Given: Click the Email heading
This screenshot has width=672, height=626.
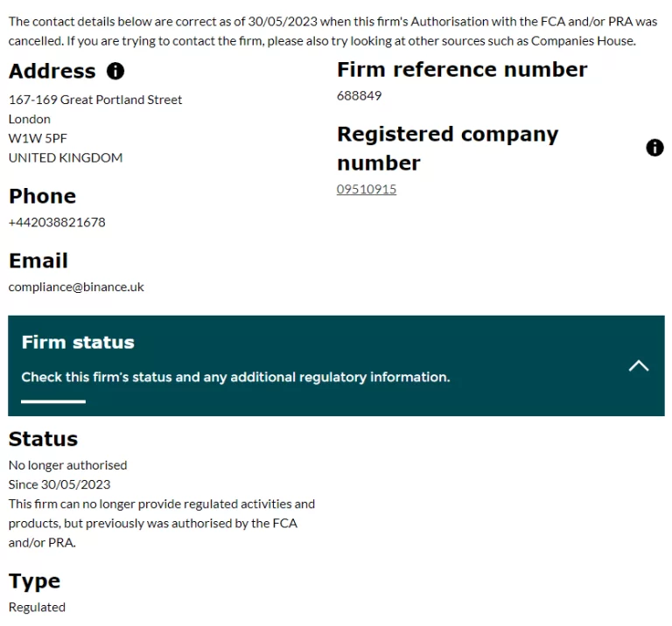Looking at the screenshot, I should (38, 261).
